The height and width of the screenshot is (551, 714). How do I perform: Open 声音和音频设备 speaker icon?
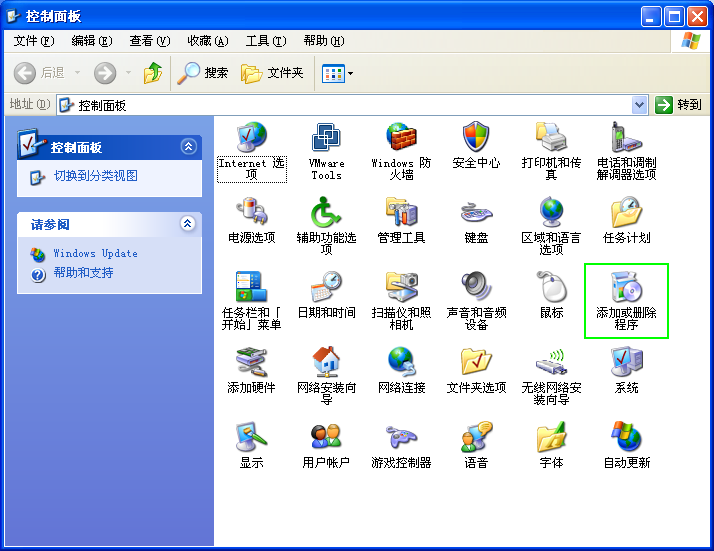[x=476, y=287]
